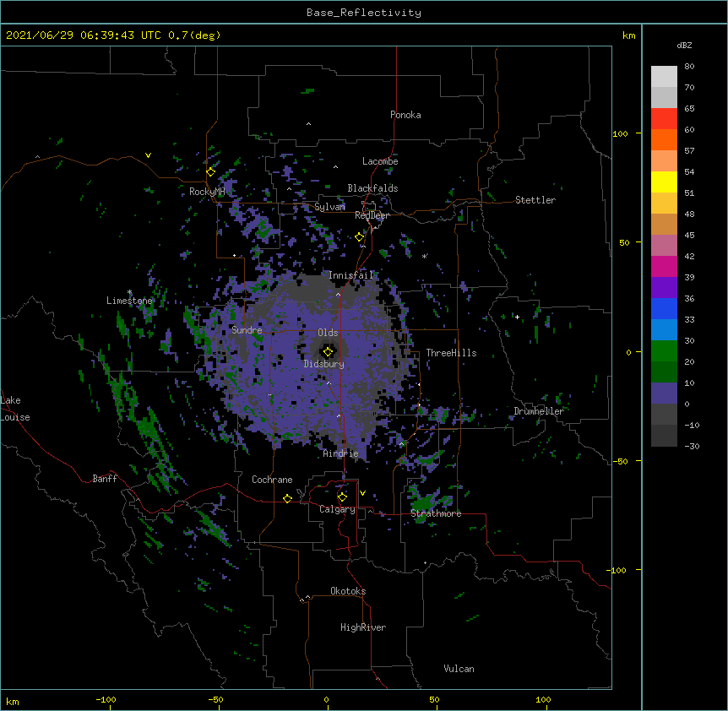Choose the orange 57-60 dBZ legend swatch
Image resolution: width=728 pixels, height=711 pixels.
pos(664,139)
